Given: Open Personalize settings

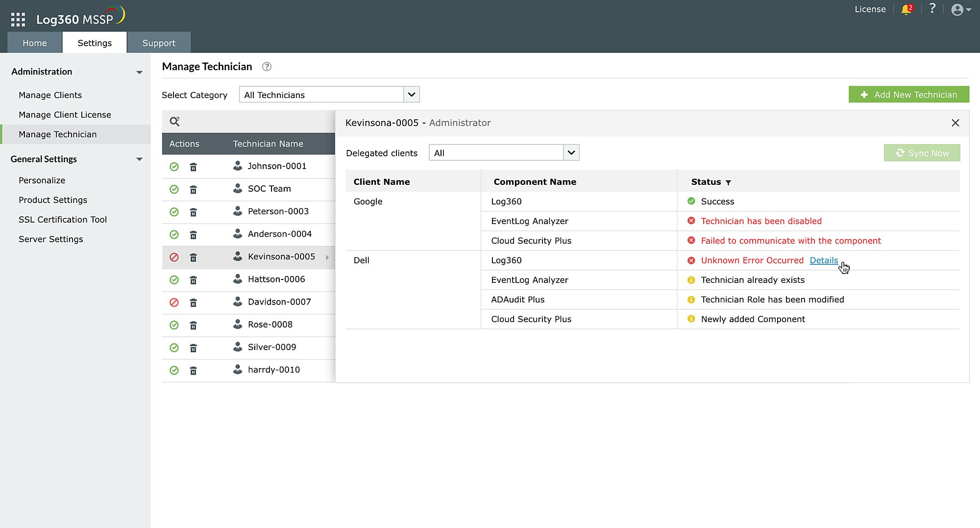Looking at the screenshot, I should [x=42, y=180].
